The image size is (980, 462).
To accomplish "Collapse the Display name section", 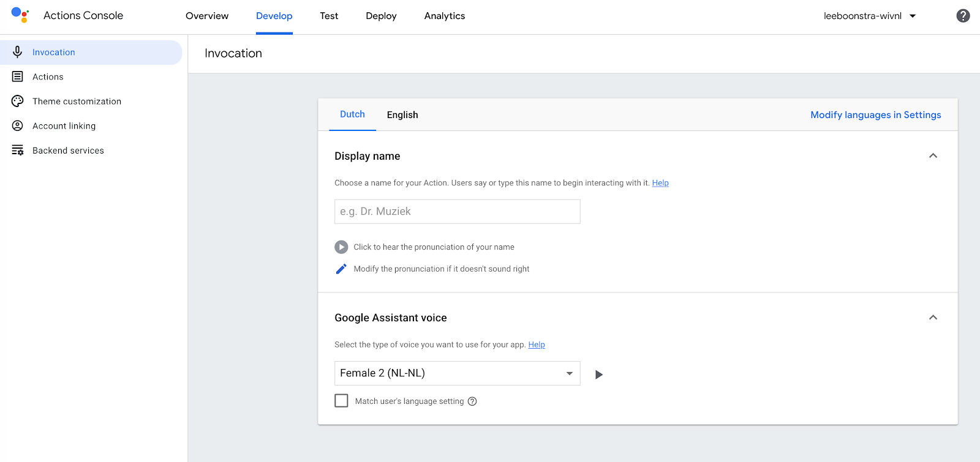I will click(933, 156).
